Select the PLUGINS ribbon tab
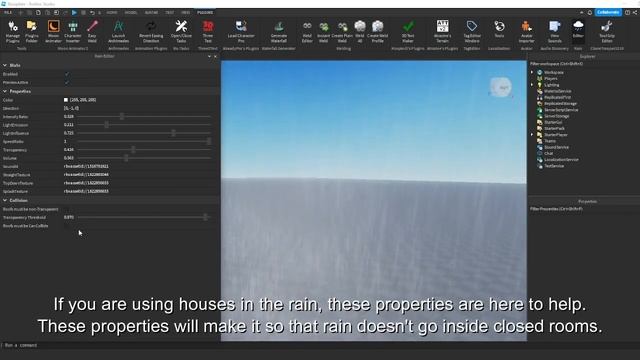This screenshot has width=640, height=360. 205,13
